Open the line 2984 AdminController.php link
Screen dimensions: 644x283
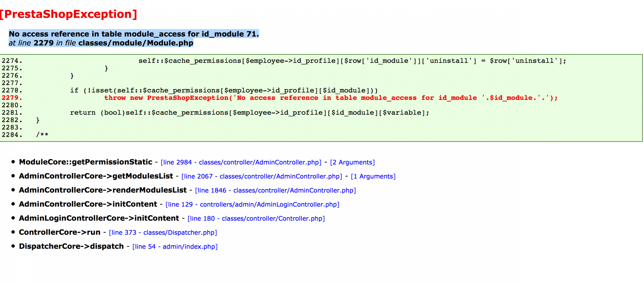tap(241, 162)
